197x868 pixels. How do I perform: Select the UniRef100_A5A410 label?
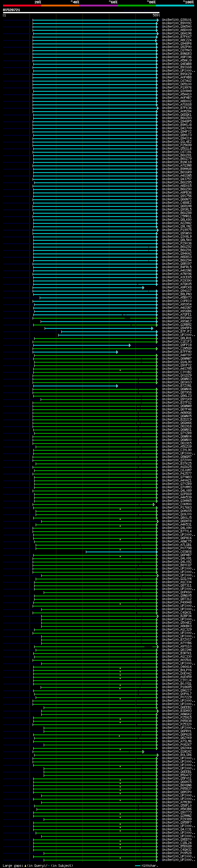point(177,95)
